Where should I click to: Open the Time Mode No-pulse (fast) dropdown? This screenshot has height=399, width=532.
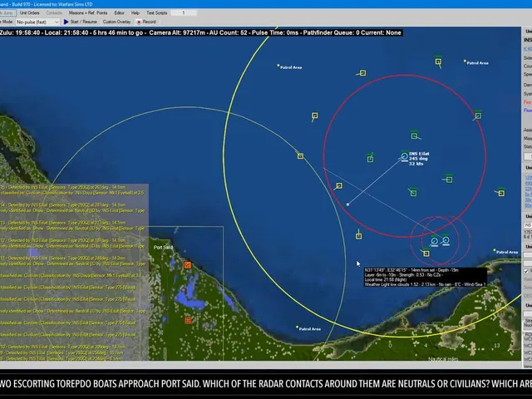37,22
